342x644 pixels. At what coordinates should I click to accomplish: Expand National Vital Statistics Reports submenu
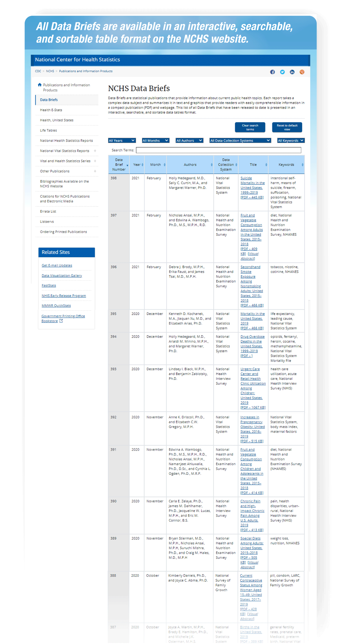coord(95,151)
